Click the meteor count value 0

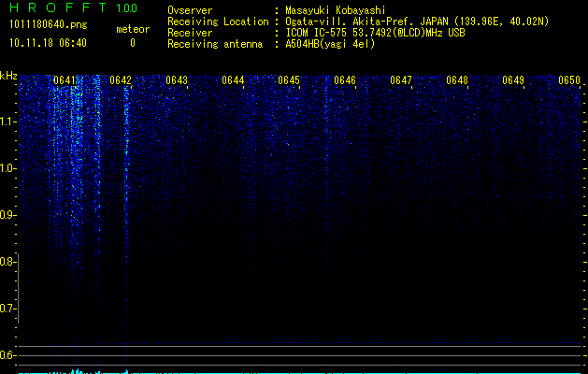(133, 43)
